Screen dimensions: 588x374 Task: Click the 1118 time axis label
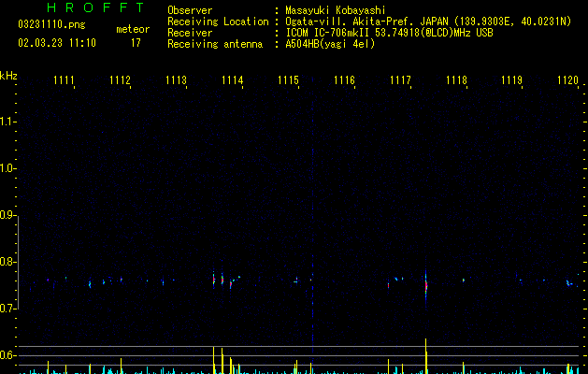click(x=457, y=80)
